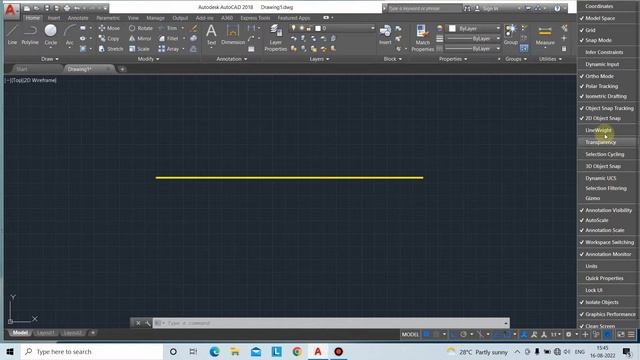The height and width of the screenshot is (360, 640).
Task: Click MODEL button in status bar
Action: pos(410,335)
